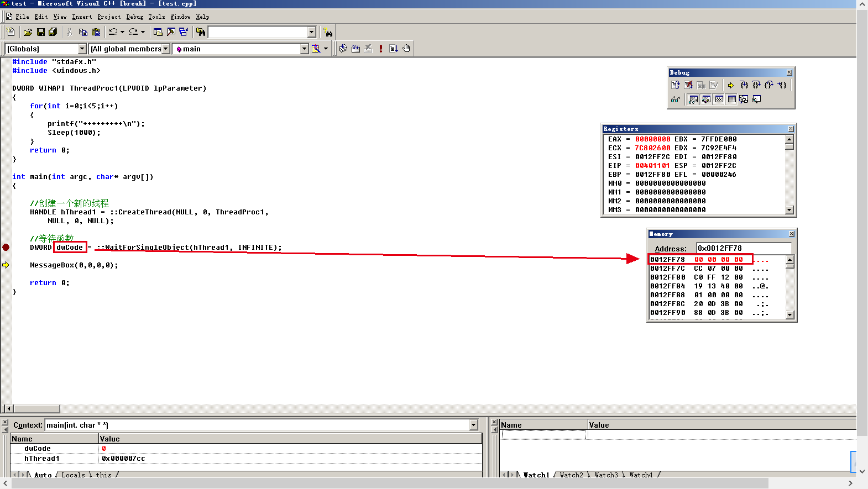Click the New Text File toolbar icon
868x489 pixels.
[11, 32]
